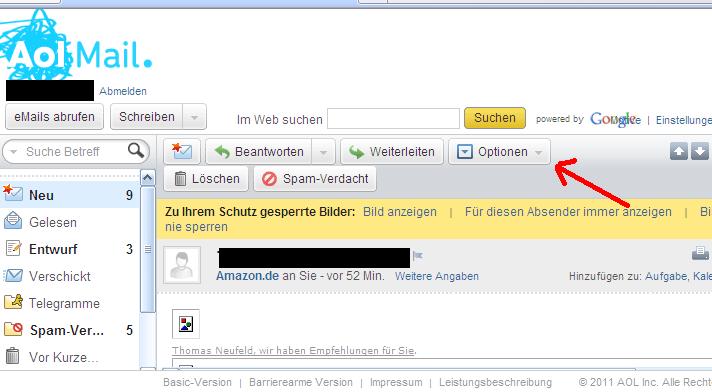Open the Entwurf drafts folder

tap(69, 249)
